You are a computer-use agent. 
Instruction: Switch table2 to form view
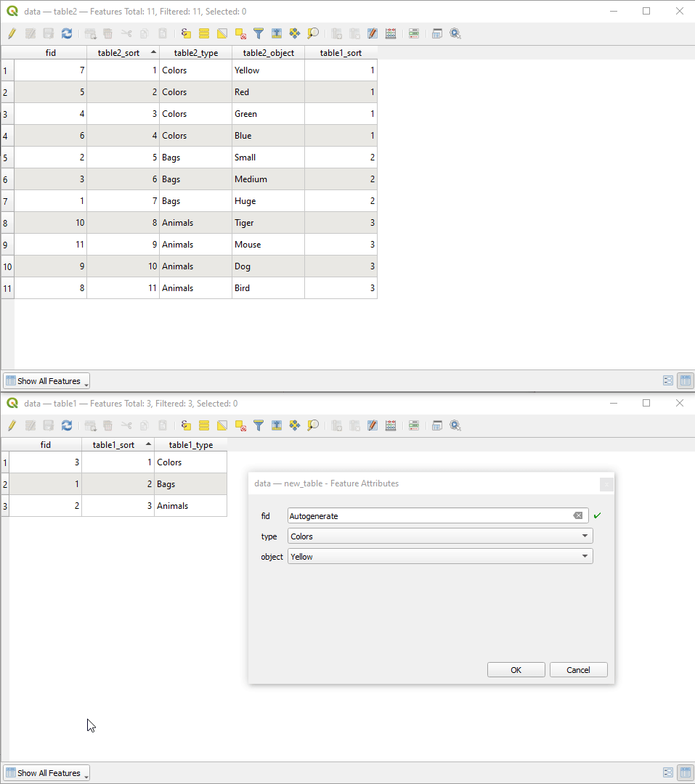[x=667, y=380]
